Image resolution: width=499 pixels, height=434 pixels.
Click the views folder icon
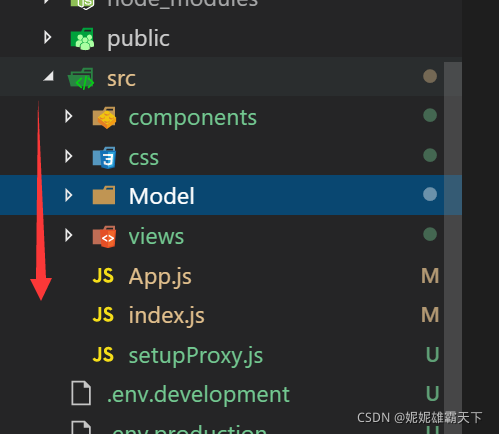point(104,236)
